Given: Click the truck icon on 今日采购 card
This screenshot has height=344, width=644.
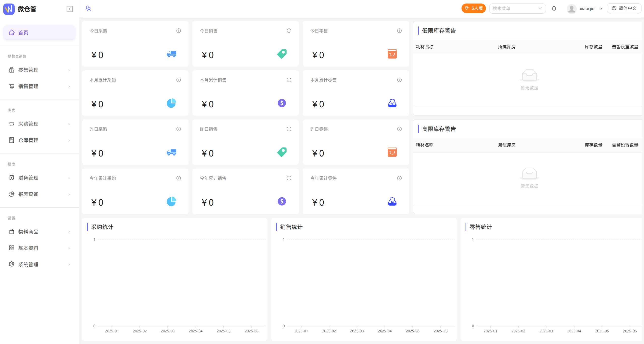Looking at the screenshot, I should click(x=171, y=54).
